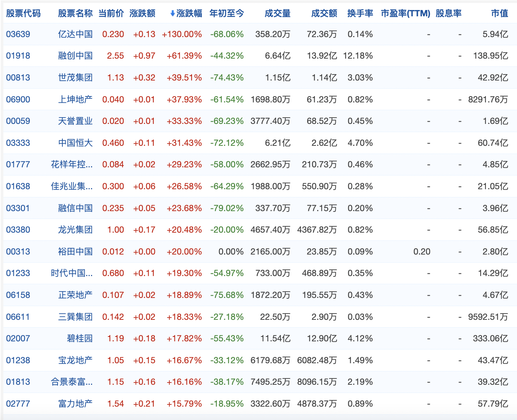517x420 pixels.
Task: Open stock code 03380
Action: click(x=18, y=230)
